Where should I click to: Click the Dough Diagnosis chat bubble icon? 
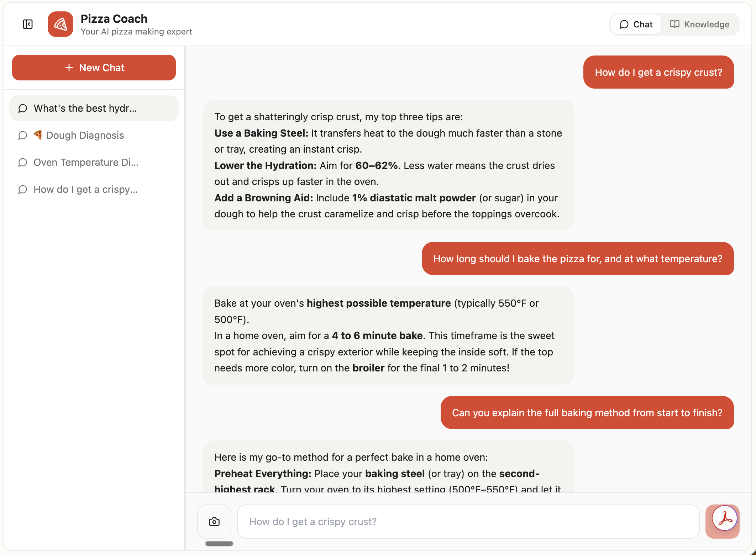pos(23,136)
